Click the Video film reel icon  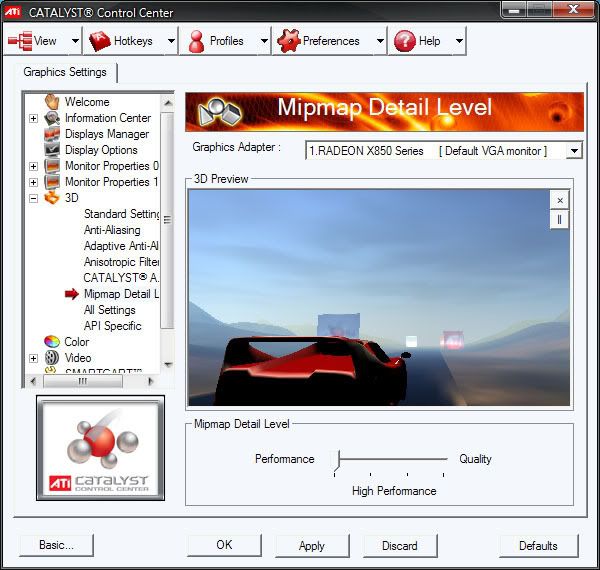(52, 357)
